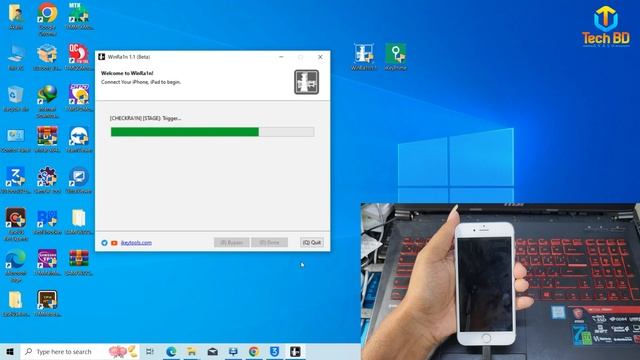Open the Google Chrome desktop shortcut
The image size is (640, 360).
click(x=47, y=18)
